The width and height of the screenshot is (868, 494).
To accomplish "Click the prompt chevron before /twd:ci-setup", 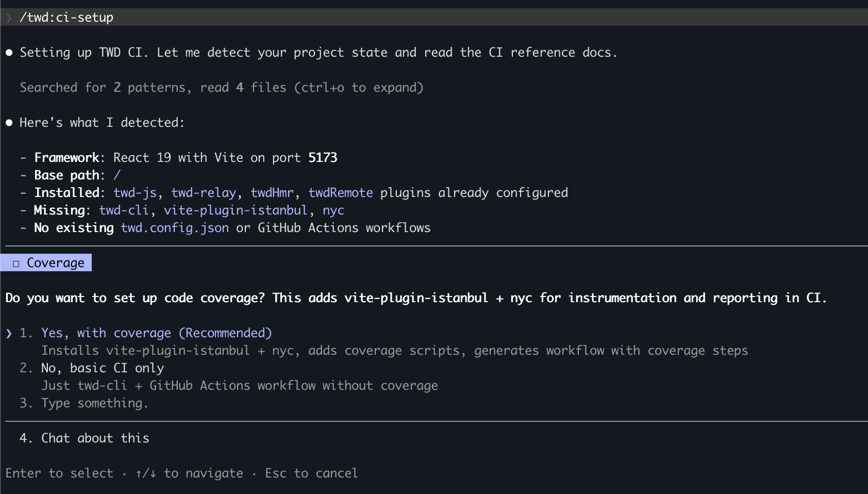I will tap(8, 17).
